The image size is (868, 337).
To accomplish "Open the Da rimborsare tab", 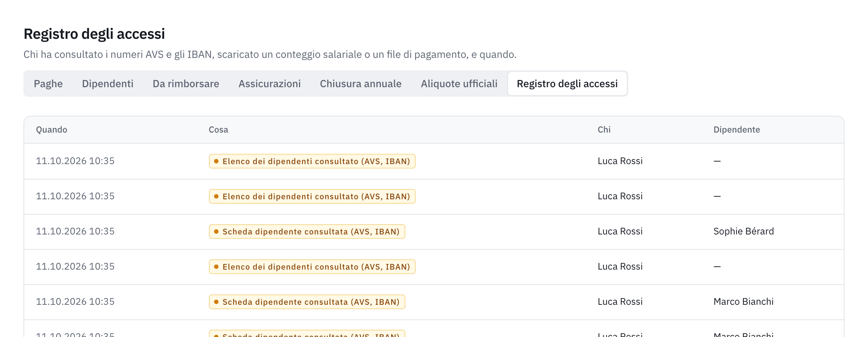I will (x=186, y=84).
